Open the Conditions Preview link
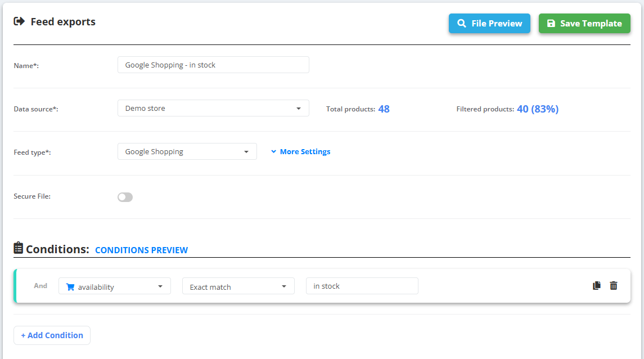644x359 pixels. point(141,250)
